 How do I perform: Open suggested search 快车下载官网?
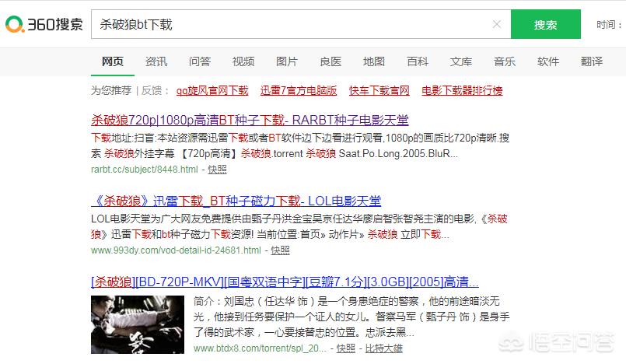(379, 90)
